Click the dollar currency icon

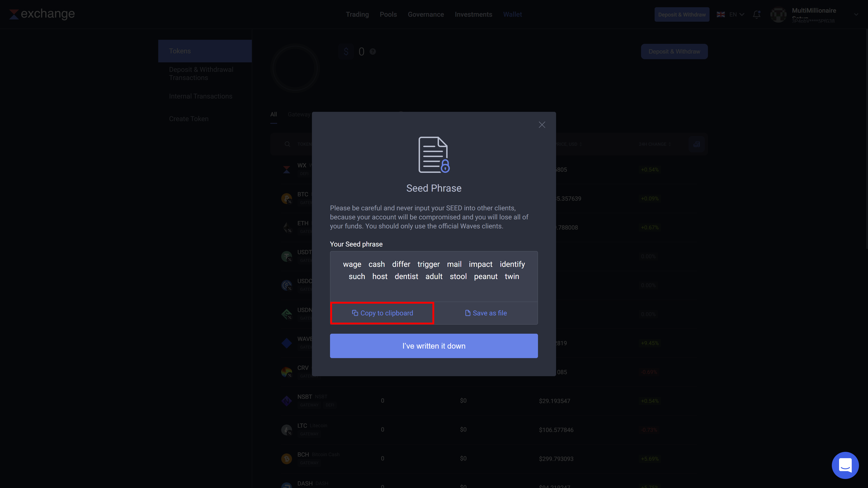346,52
